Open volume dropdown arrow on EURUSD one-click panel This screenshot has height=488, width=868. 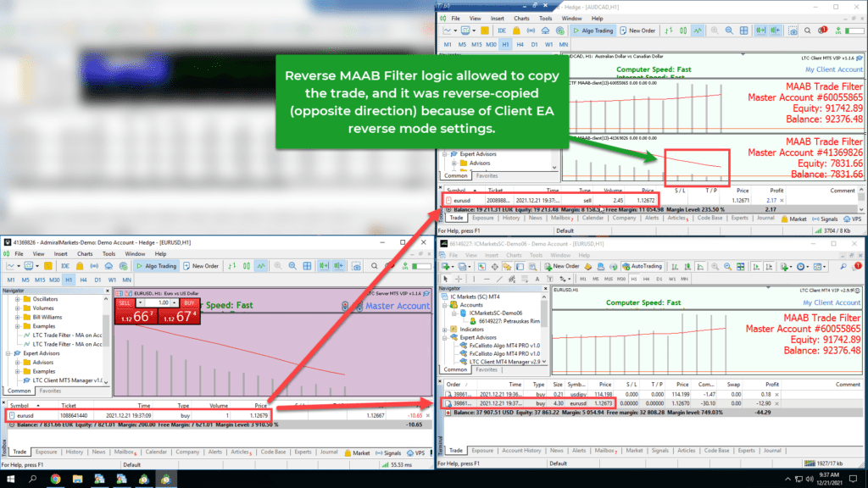point(140,302)
